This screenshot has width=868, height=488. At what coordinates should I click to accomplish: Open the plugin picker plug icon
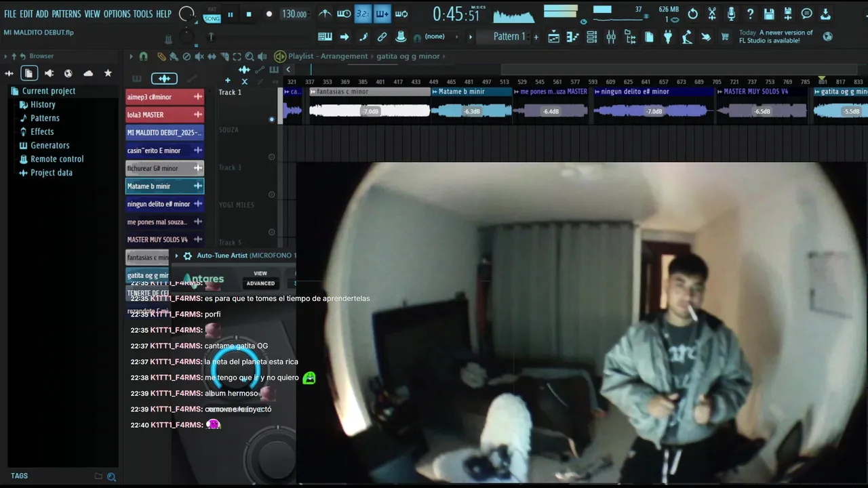668,37
